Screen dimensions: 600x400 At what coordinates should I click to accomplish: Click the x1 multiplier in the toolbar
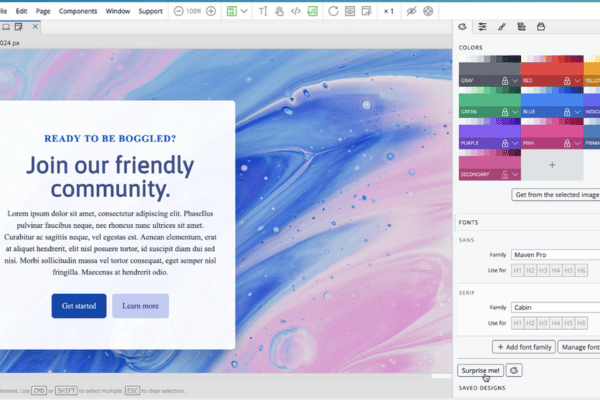click(x=388, y=11)
